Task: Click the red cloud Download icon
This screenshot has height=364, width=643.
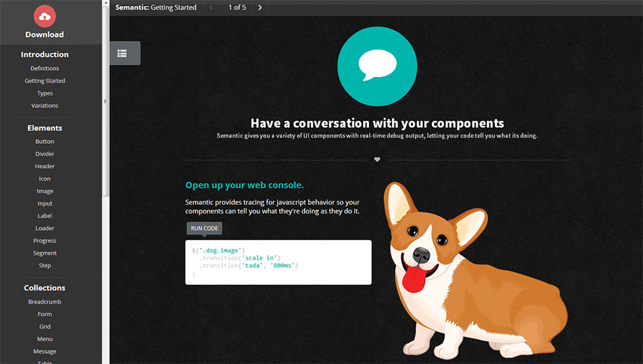Action: click(x=45, y=16)
